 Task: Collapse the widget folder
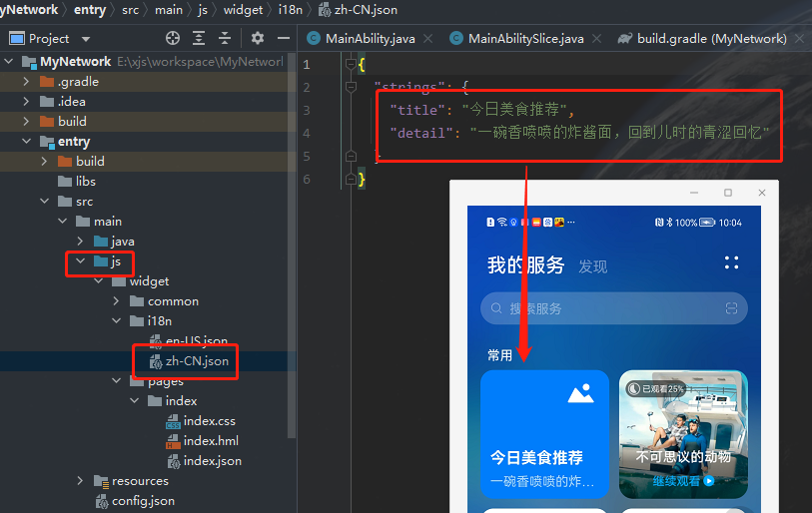99,281
